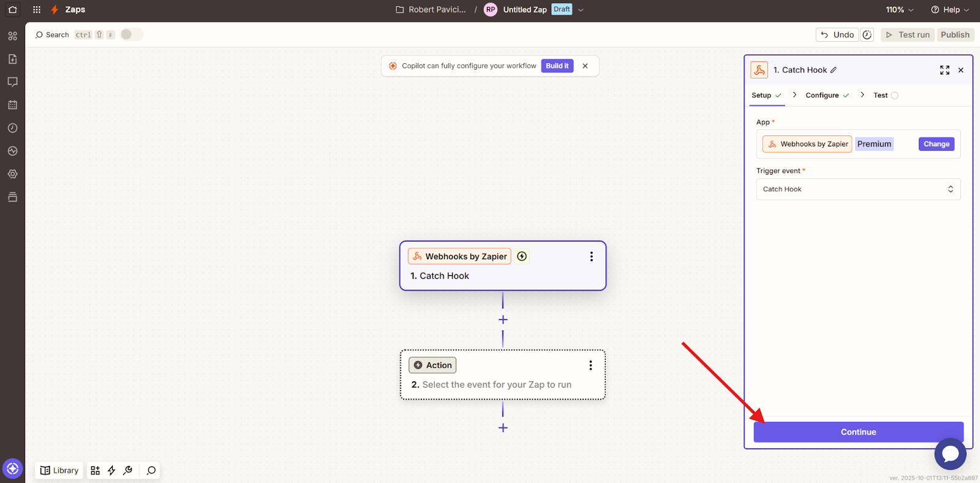
Task: Expand the 110% zoom dropdown
Action: (x=900, y=10)
